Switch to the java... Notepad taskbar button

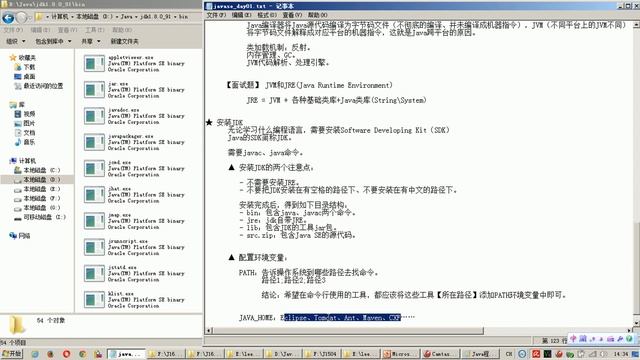127,354
